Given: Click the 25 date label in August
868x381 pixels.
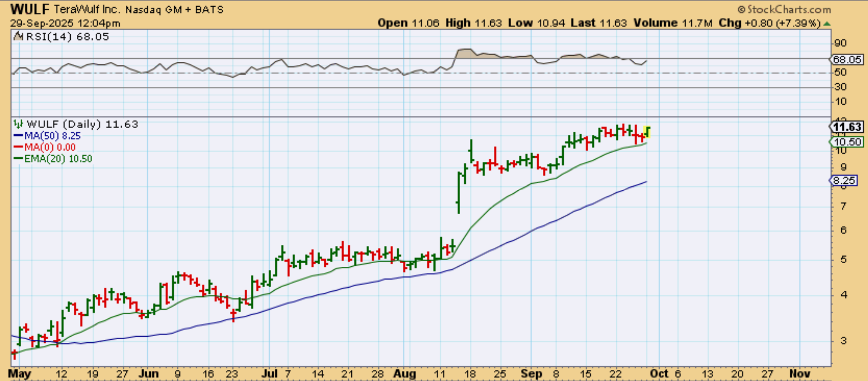Looking at the screenshot, I should (x=500, y=374).
